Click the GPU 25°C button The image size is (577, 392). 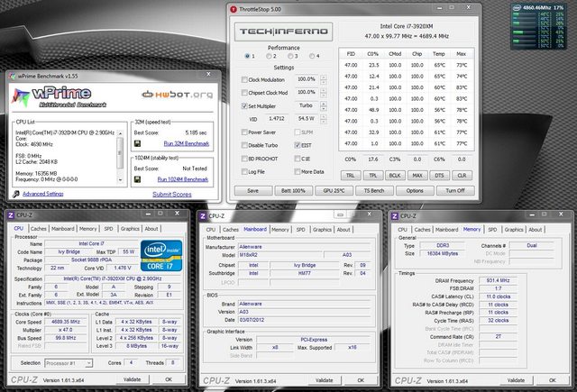334,190
